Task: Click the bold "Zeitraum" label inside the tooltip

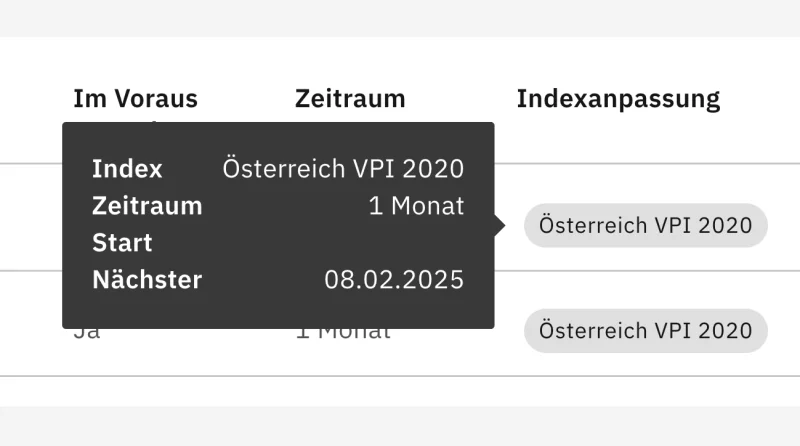Action: [147, 206]
